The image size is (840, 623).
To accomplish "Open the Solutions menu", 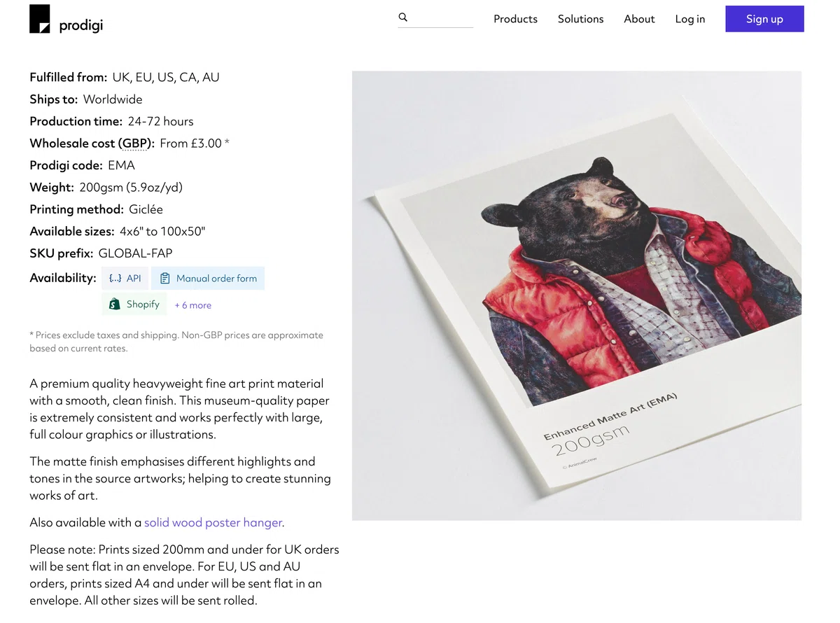I will click(x=580, y=19).
